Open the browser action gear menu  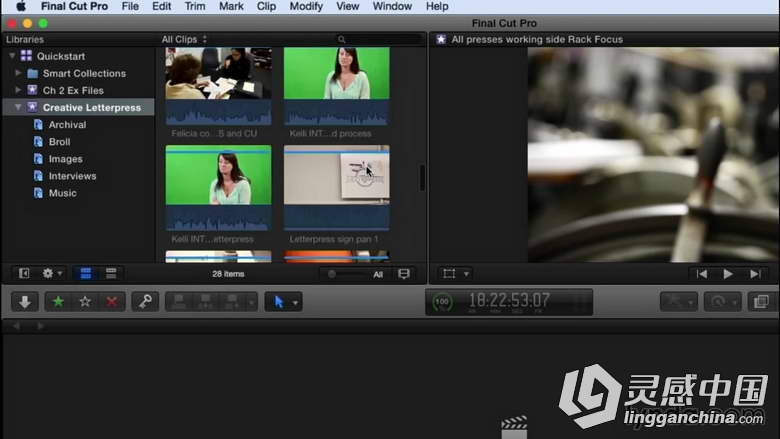(x=52, y=273)
